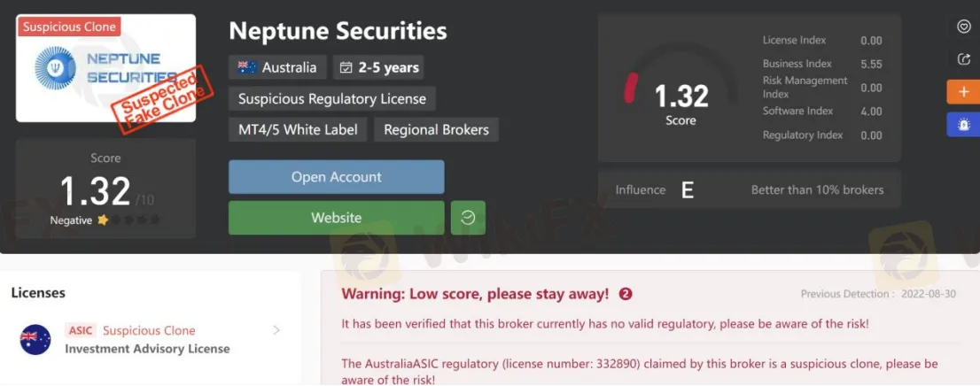Click the 2-5 years tag
Screen dimensions: 980x386
[378, 67]
